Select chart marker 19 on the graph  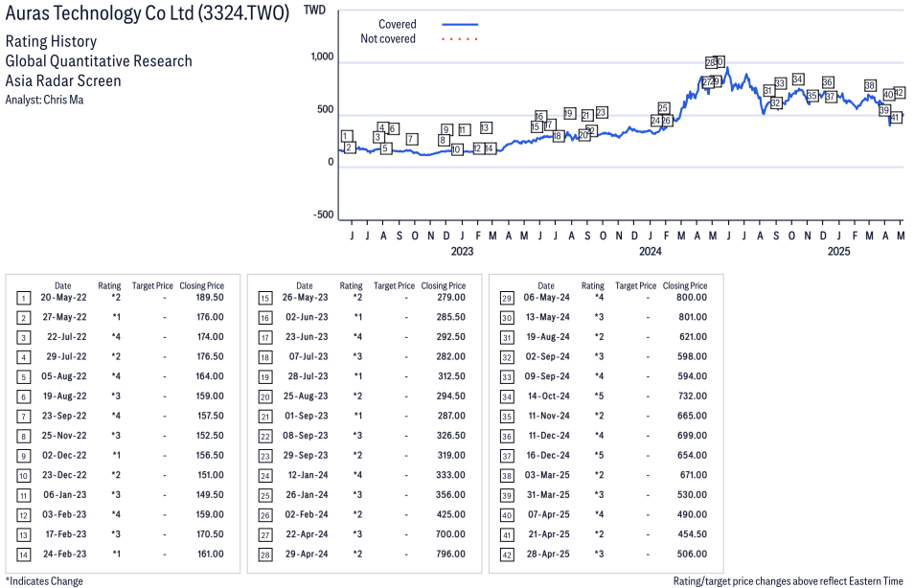tap(569, 114)
